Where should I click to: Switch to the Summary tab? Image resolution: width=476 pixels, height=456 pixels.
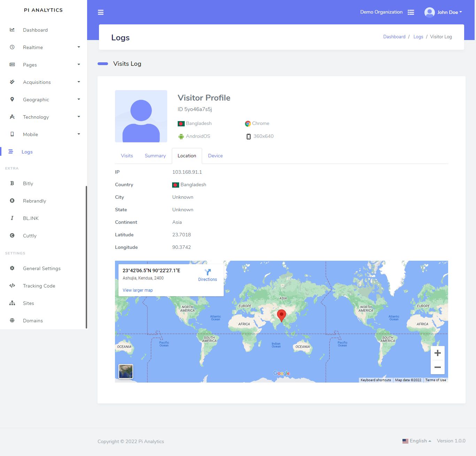coord(155,156)
